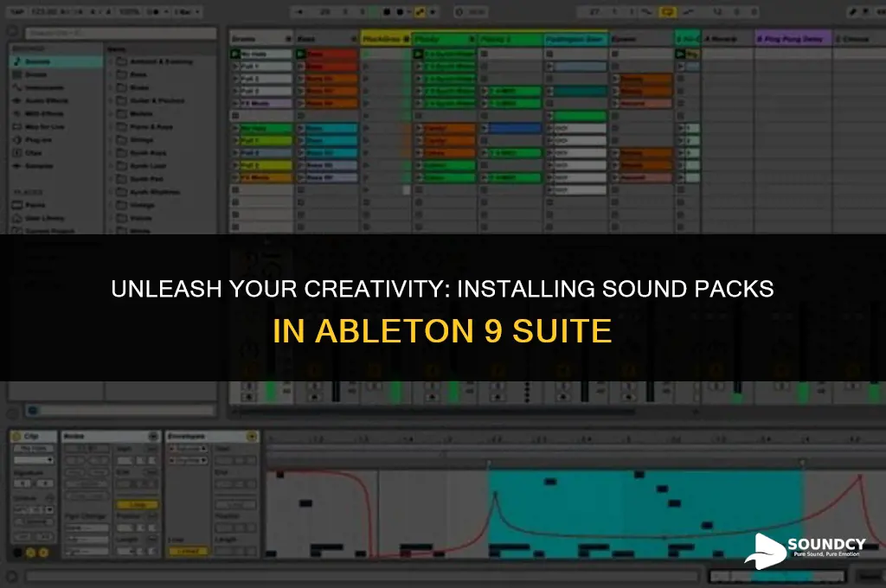Select the Synth Pad folder row
This screenshot has width=886, height=588.
[x=164, y=178]
